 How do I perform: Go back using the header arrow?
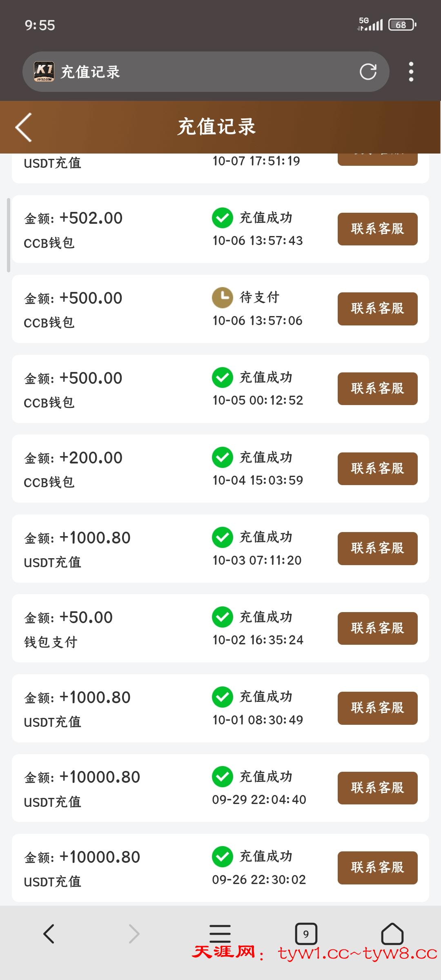pyautogui.click(x=24, y=127)
